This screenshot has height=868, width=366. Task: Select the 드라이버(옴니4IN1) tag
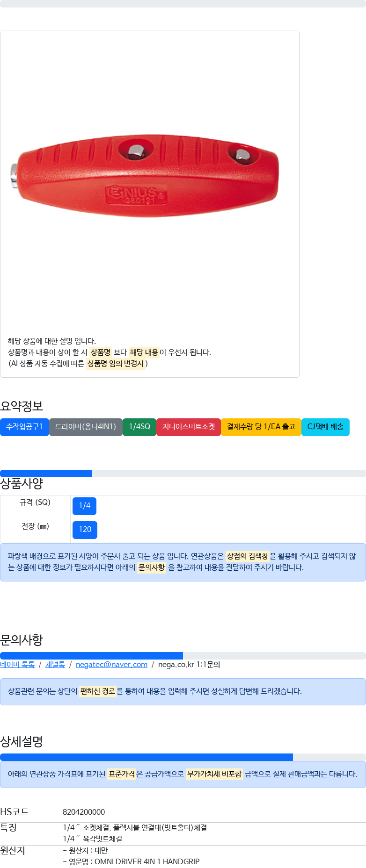point(86,427)
